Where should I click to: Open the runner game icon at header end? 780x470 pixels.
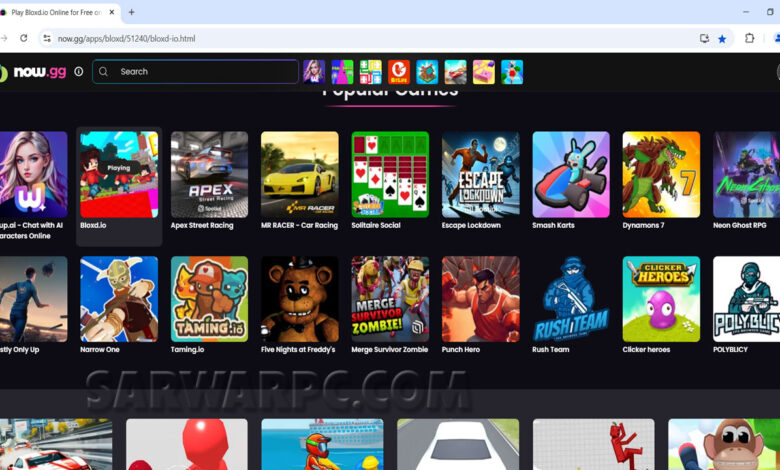point(512,72)
